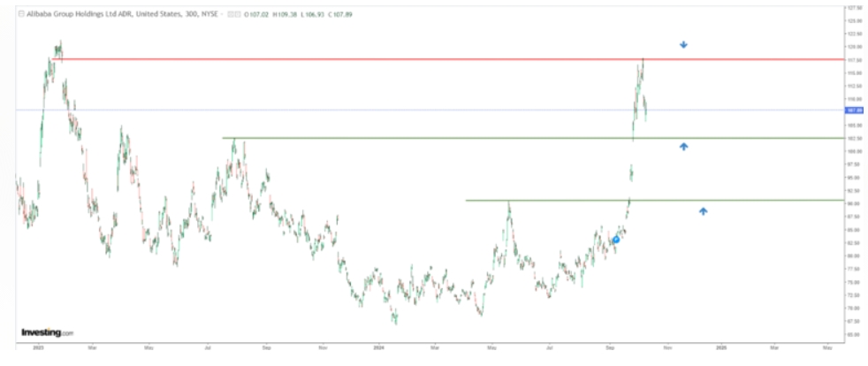Click the 115.00 price axis label
Screen dimensions: 868x366
click(856, 73)
